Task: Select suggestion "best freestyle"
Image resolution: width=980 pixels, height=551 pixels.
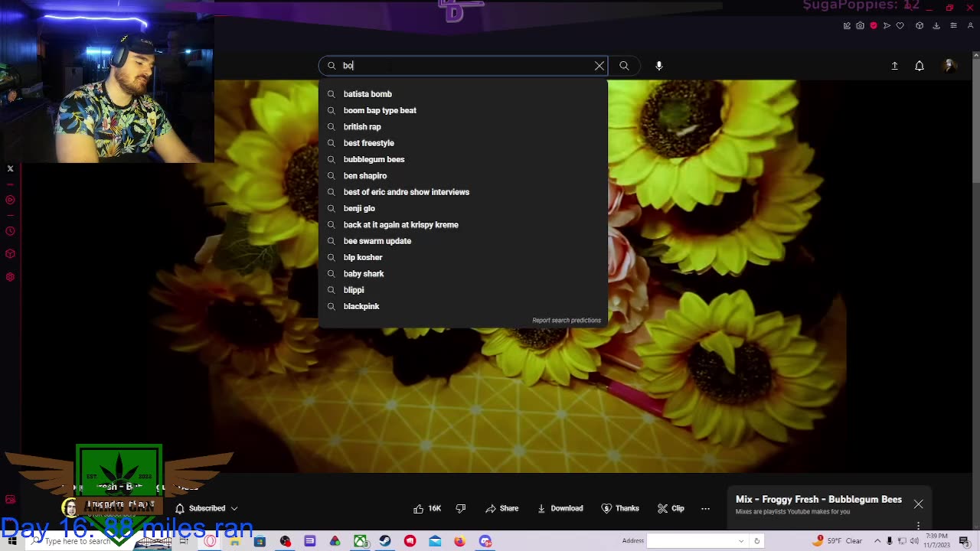Action: coord(463,143)
